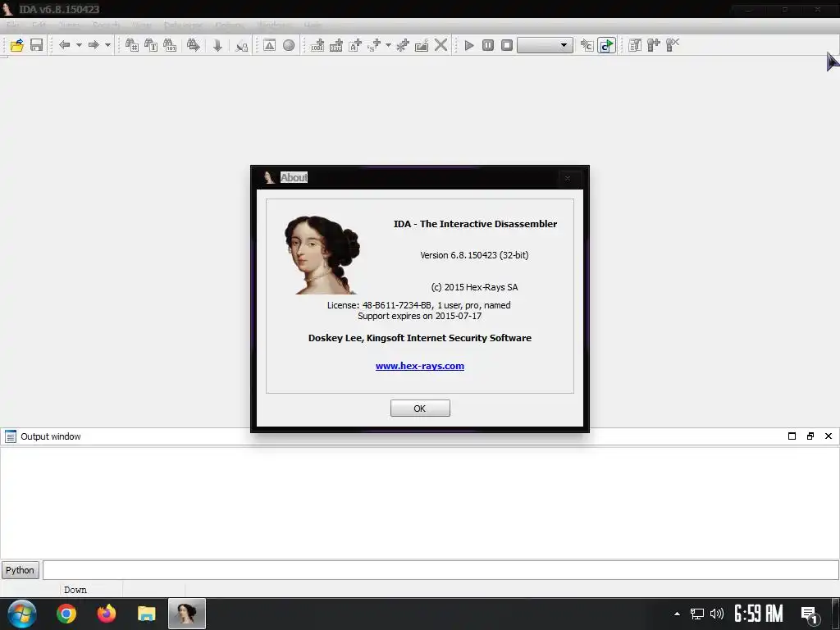This screenshot has width=840, height=630.
Task: Click the first icon after the highlighted 'C' icon
Action: tap(635, 45)
